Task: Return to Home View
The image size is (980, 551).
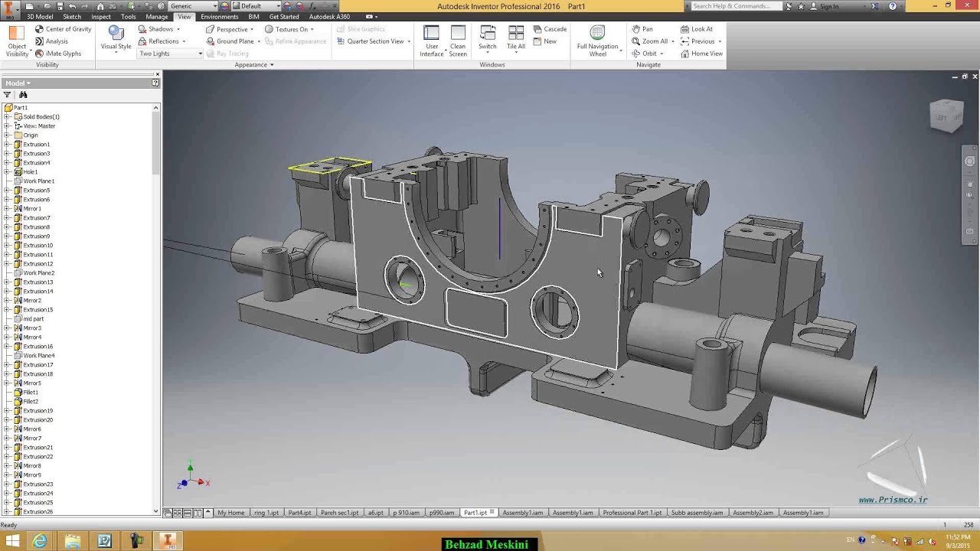Action: click(701, 54)
